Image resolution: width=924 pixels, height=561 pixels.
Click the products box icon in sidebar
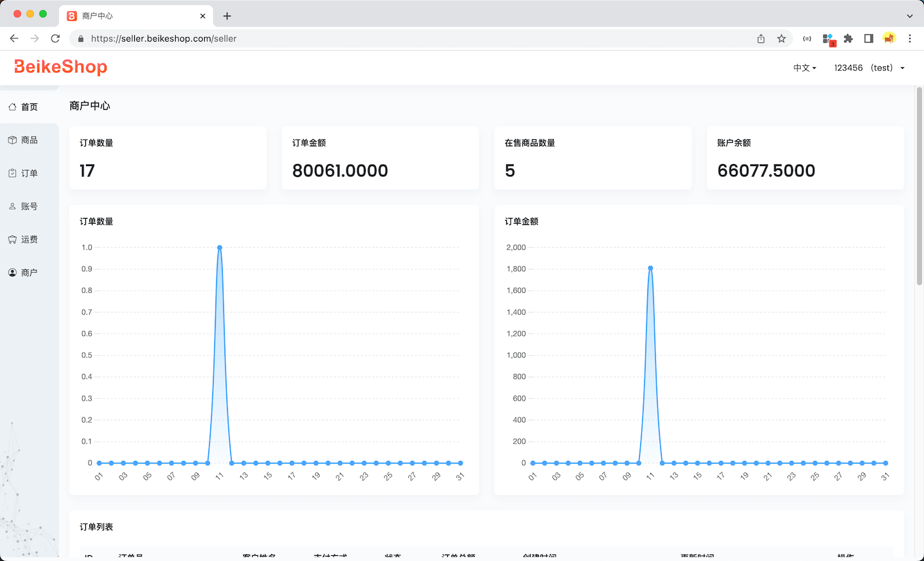pos(12,140)
